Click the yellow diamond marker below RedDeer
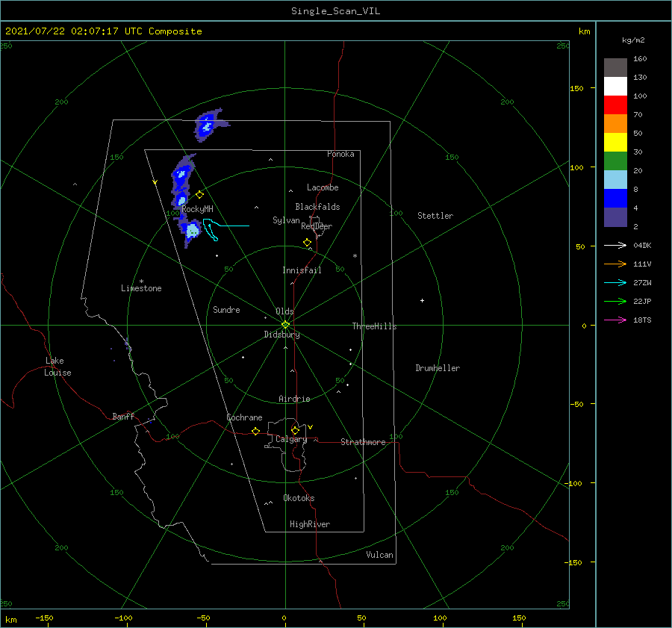The width and height of the screenshot is (672, 628). point(307,243)
